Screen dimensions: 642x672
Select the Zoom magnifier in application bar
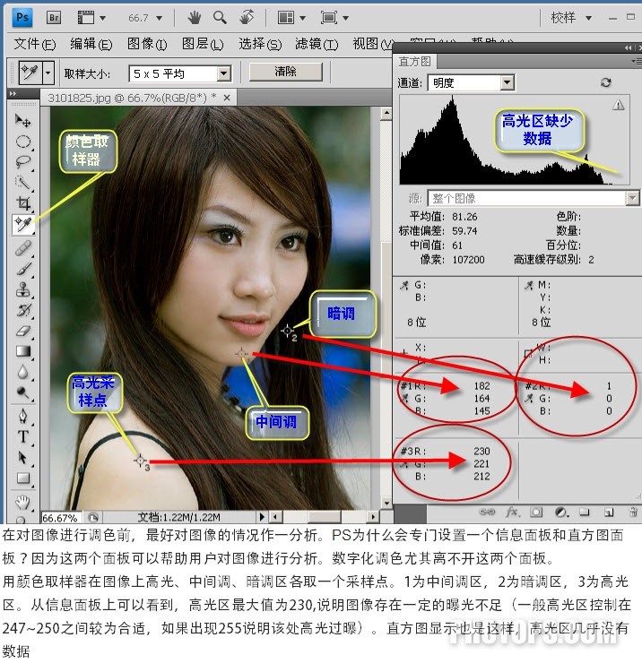[x=220, y=18]
